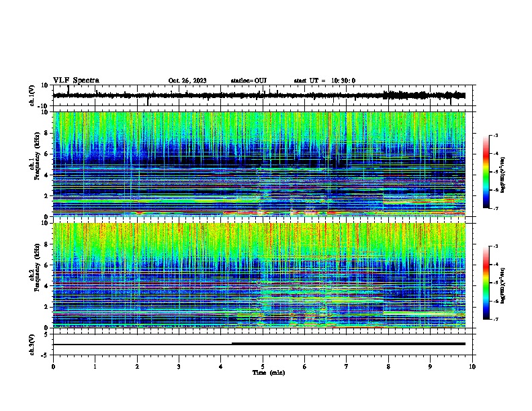Click the ch.1 "Frequency (kHz)" axis label
The width and height of the screenshot is (532, 411).
tap(37, 156)
